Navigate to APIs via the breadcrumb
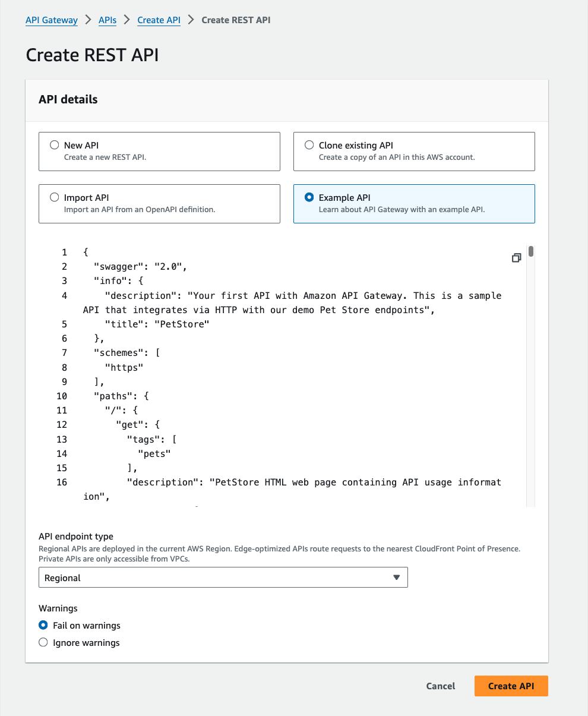The width and height of the screenshot is (588, 716). click(108, 20)
